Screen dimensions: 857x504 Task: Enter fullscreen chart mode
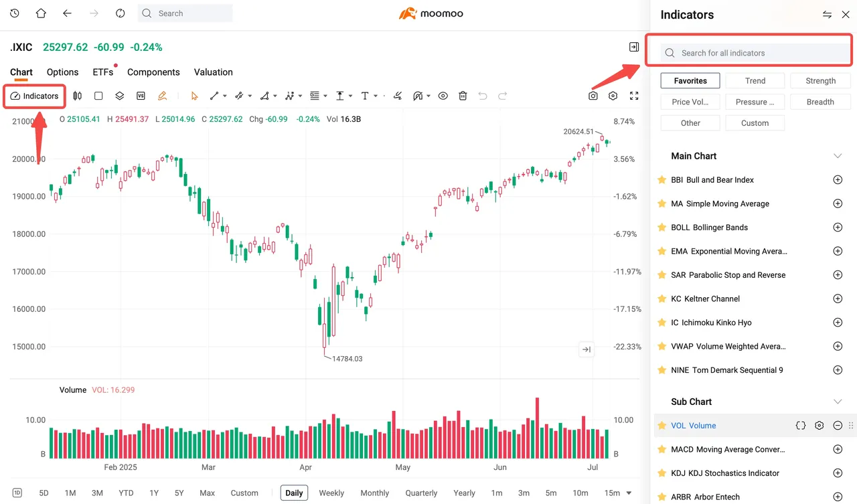[x=634, y=96]
